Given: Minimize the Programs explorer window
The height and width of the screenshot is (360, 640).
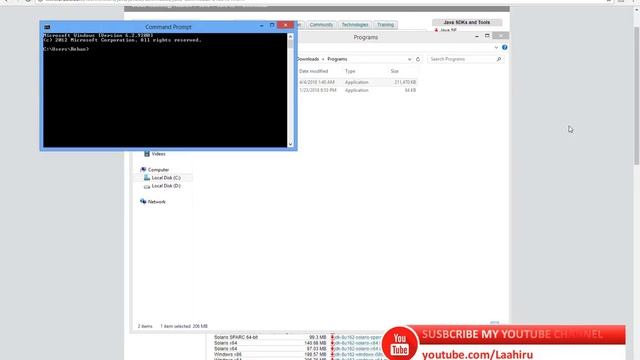Looking at the screenshot, I should (477, 36).
